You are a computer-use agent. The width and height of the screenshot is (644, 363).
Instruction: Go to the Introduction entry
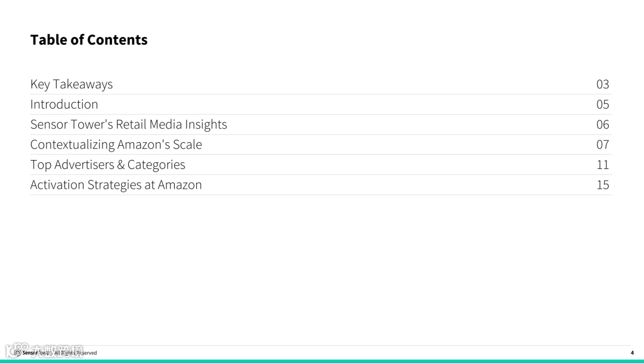click(64, 104)
